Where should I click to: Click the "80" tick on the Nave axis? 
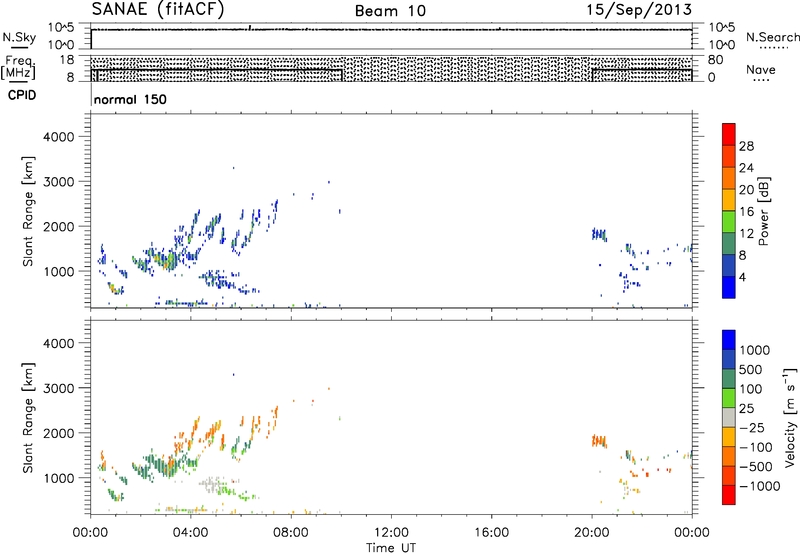715,60
